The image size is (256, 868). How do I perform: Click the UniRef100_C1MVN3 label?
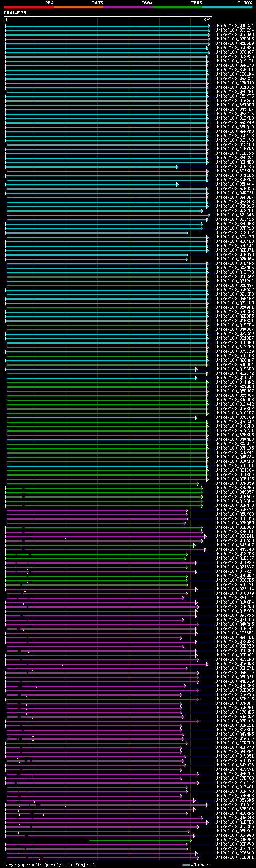(x=234, y=149)
